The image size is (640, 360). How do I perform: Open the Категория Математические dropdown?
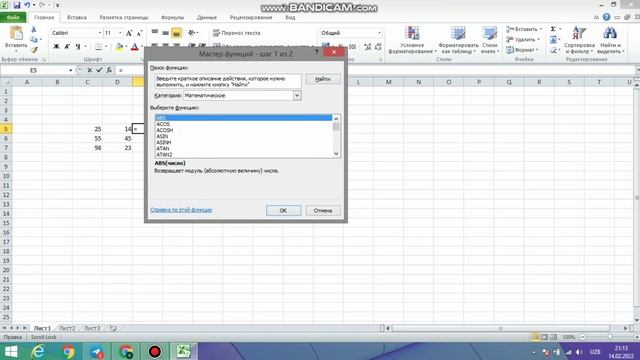click(297, 96)
